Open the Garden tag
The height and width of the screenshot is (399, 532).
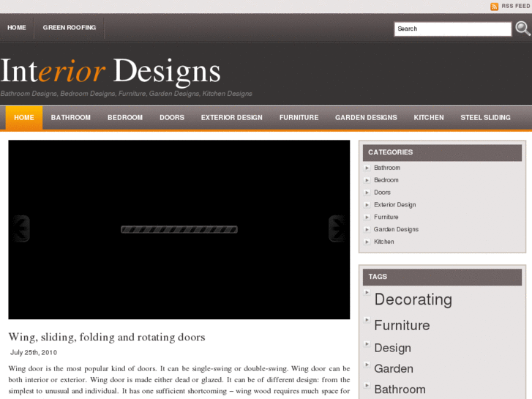coord(394,369)
